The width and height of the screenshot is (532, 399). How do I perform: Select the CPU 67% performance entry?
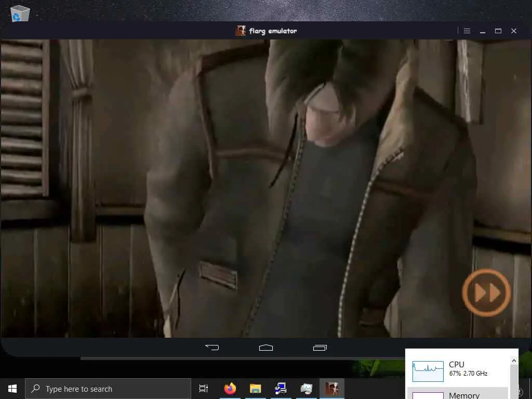click(x=458, y=370)
